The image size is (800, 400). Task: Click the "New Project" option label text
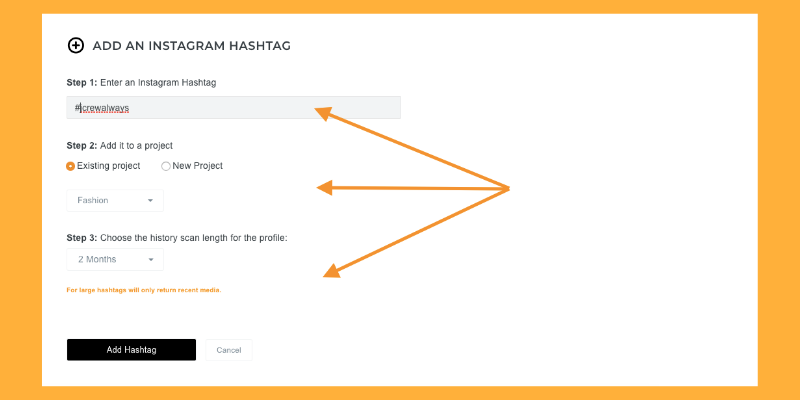pos(198,166)
